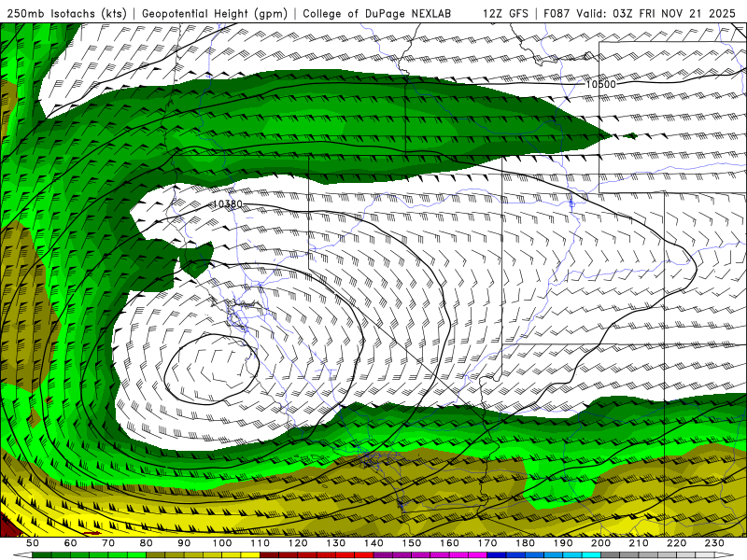
Task: Click the 140 label on the colorbar scale
Action: tap(373, 543)
